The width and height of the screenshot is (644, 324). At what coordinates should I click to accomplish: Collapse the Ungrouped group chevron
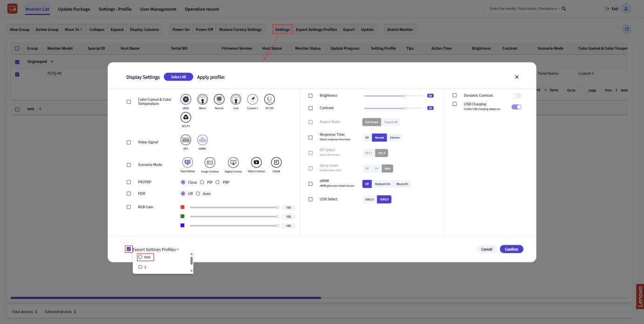pos(52,62)
